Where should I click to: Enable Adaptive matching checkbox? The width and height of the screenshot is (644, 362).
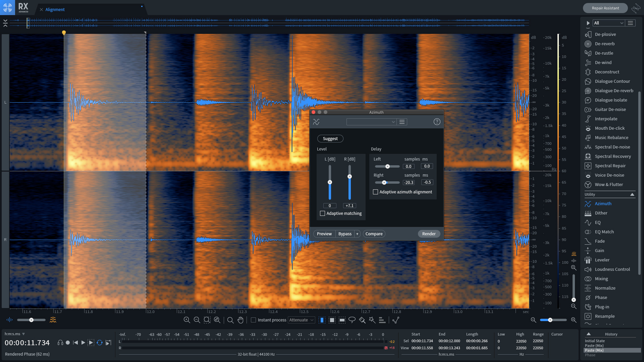[322, 214]
